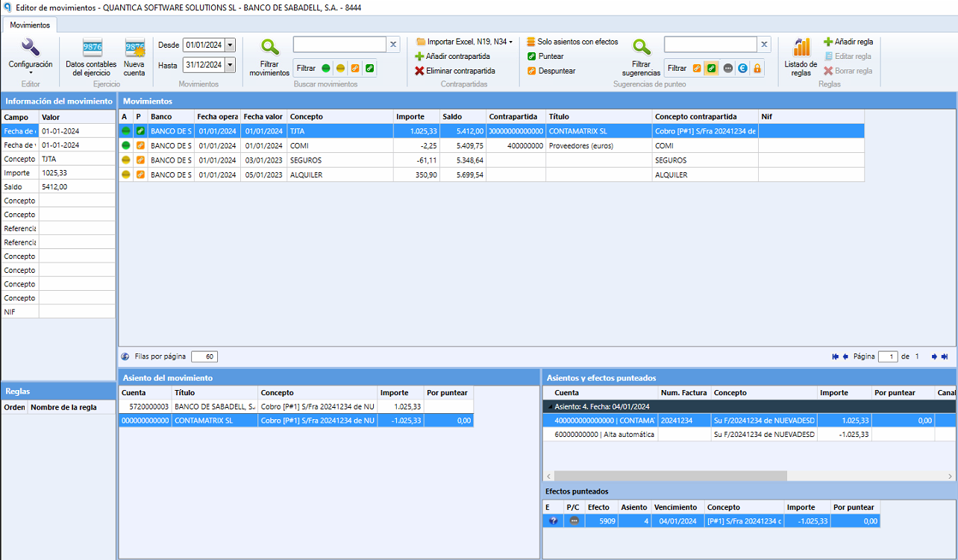This screenshot has width=958, height=560.
Task: Go to the previous page of movimientos
Action: click(845, 356)
